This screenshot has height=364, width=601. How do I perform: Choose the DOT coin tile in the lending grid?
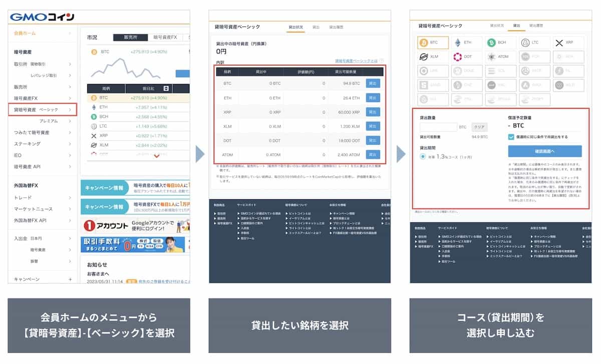[467, 57]
